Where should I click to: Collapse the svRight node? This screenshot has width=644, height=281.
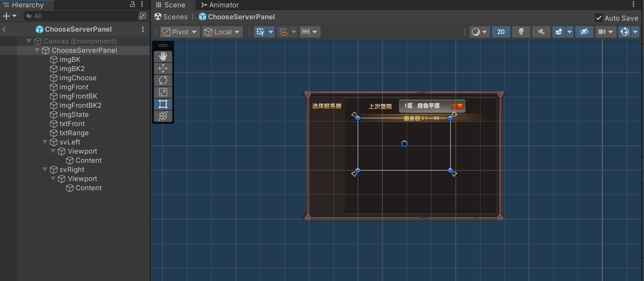[x=45, y=170]
